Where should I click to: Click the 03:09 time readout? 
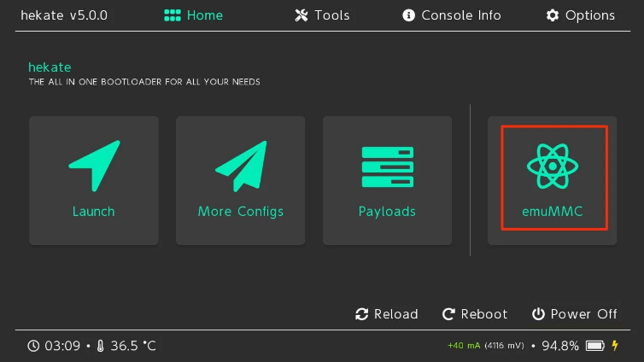click(x=62, y=346)
